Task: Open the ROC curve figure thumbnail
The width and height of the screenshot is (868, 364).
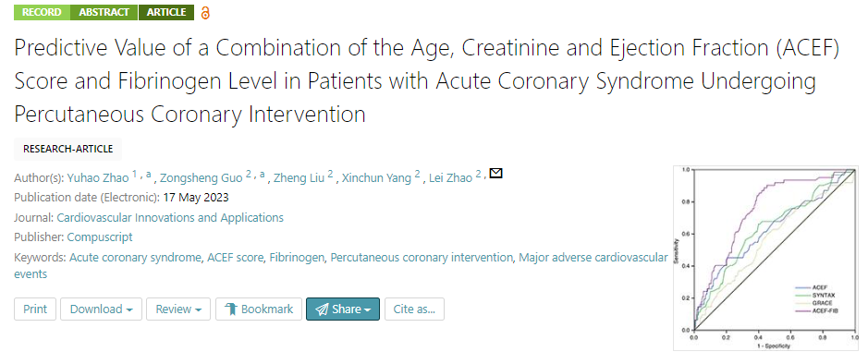Action: pyautogui.click(x=769, y=258)
